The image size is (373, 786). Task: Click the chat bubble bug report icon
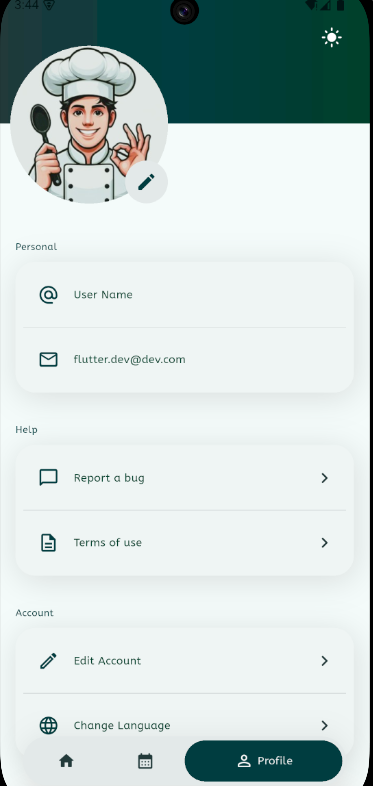(x=49, y=478)
